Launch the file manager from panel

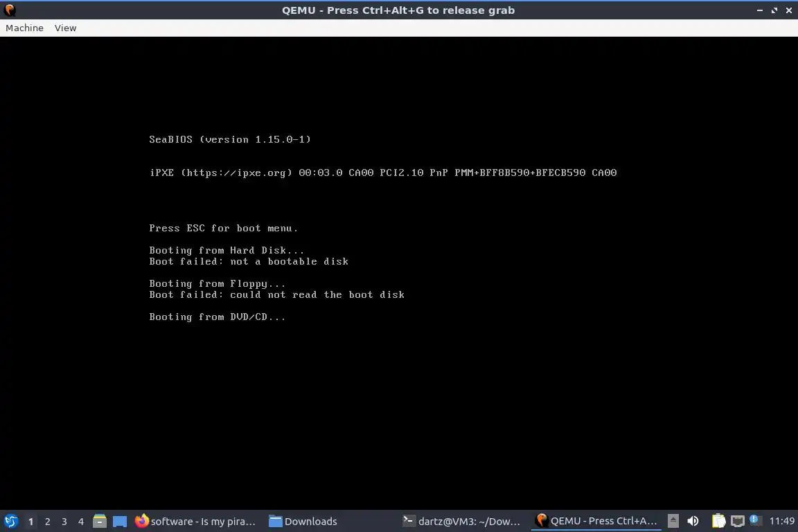[x=100, y=522]
